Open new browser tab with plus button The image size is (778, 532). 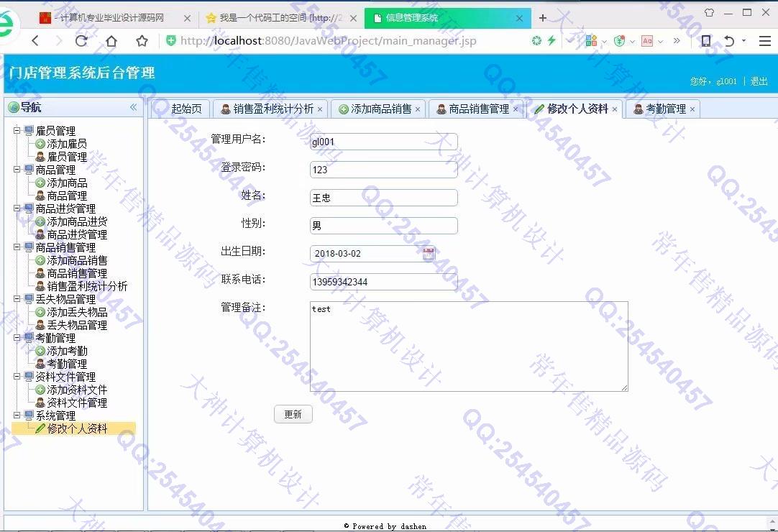(x=543, y=18)
